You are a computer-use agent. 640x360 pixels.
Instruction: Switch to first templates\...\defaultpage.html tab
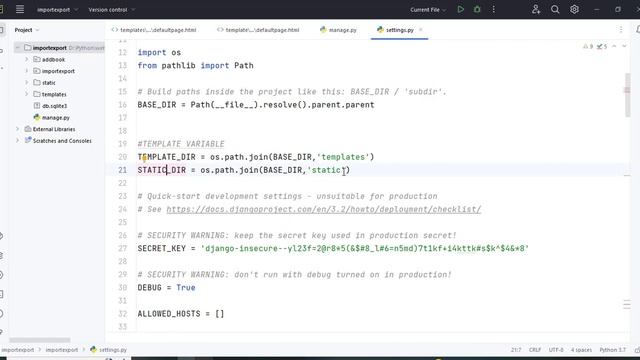coord(154,30)
